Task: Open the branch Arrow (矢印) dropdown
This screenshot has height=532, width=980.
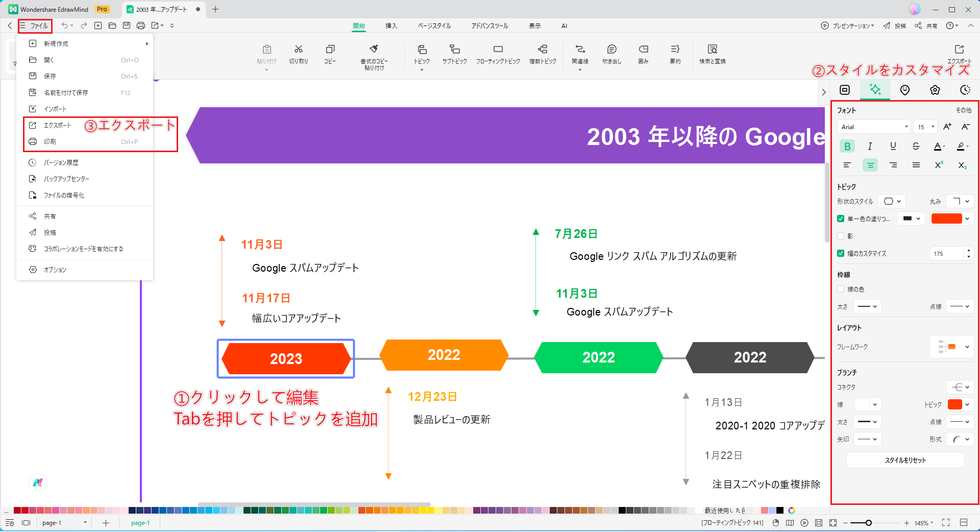Action: (867, 439)
